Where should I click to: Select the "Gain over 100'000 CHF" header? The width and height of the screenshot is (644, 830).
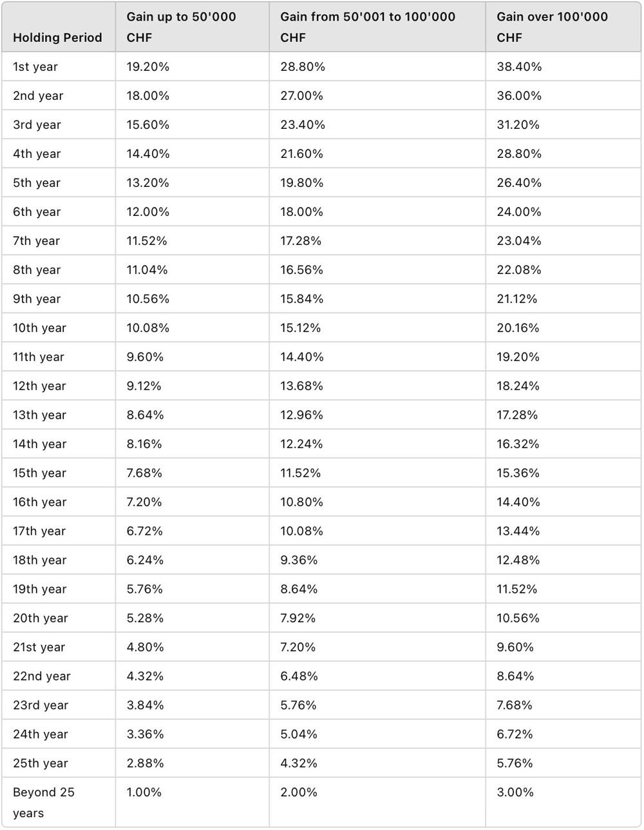pyautogui.click(x=552, y=27)
